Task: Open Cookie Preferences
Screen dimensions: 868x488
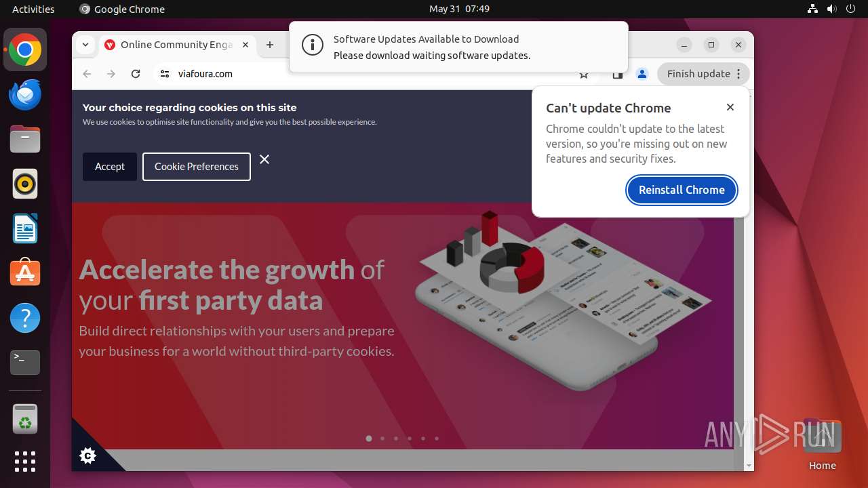Action: pos(197,167)
